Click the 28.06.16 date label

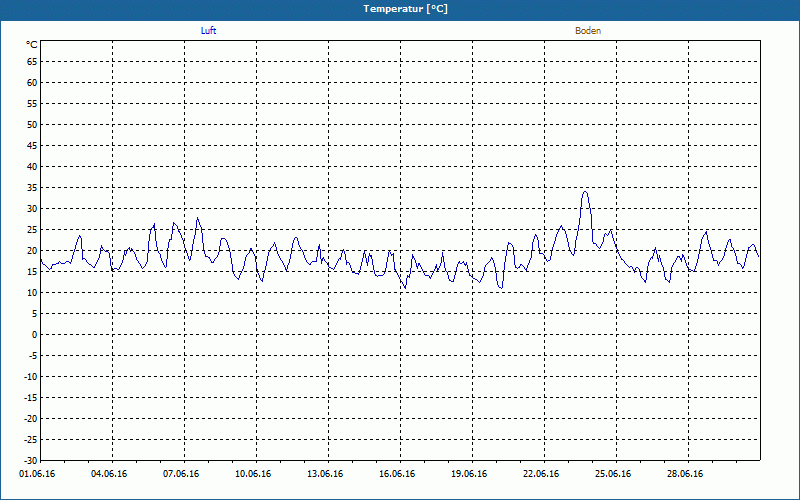(685, 474)
